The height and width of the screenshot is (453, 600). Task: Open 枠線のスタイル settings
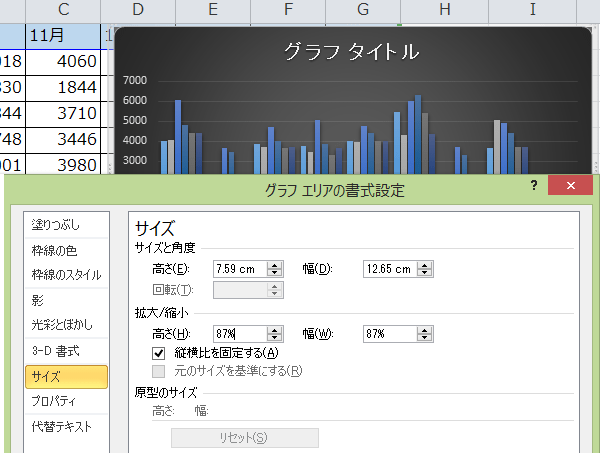(x=66, y=275)
